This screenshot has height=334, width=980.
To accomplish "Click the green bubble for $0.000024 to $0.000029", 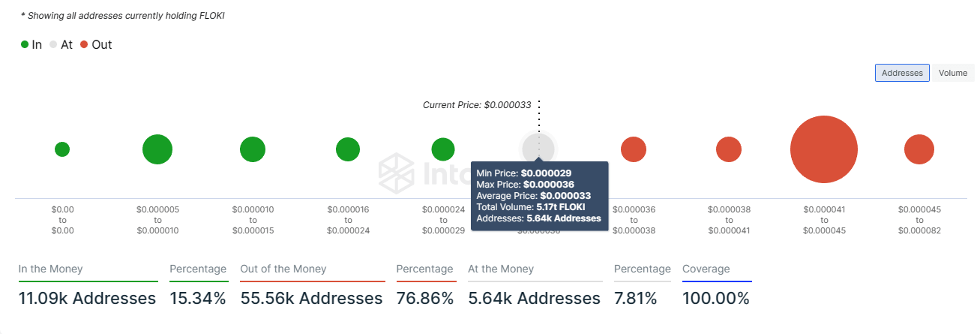I will [443, 149].
